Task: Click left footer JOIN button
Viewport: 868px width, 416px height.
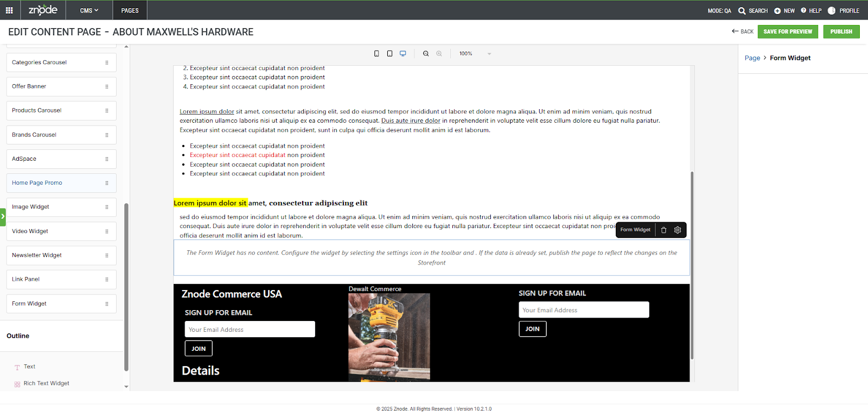Action: [199, 349]
